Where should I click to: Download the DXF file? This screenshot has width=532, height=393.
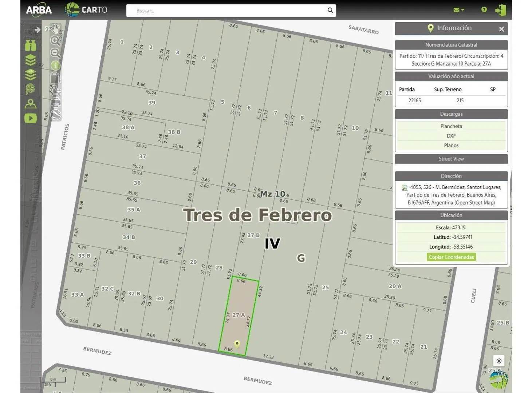coord(451,136)
